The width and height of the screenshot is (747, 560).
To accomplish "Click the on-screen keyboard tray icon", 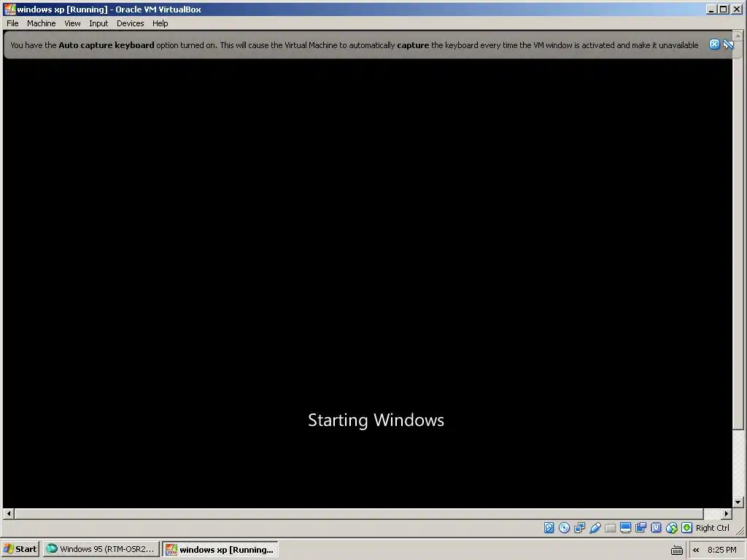I will point(676,550).
